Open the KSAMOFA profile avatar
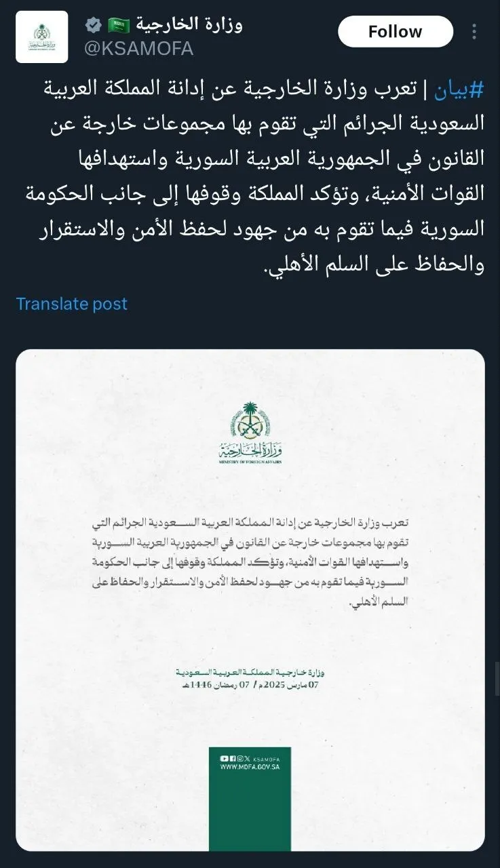500x868 pixels. 42,37
